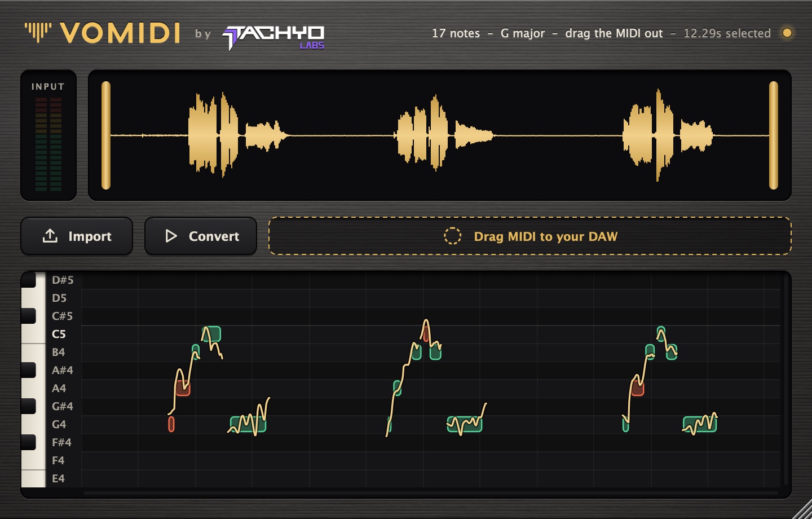Click the Import button

(77, 236)
